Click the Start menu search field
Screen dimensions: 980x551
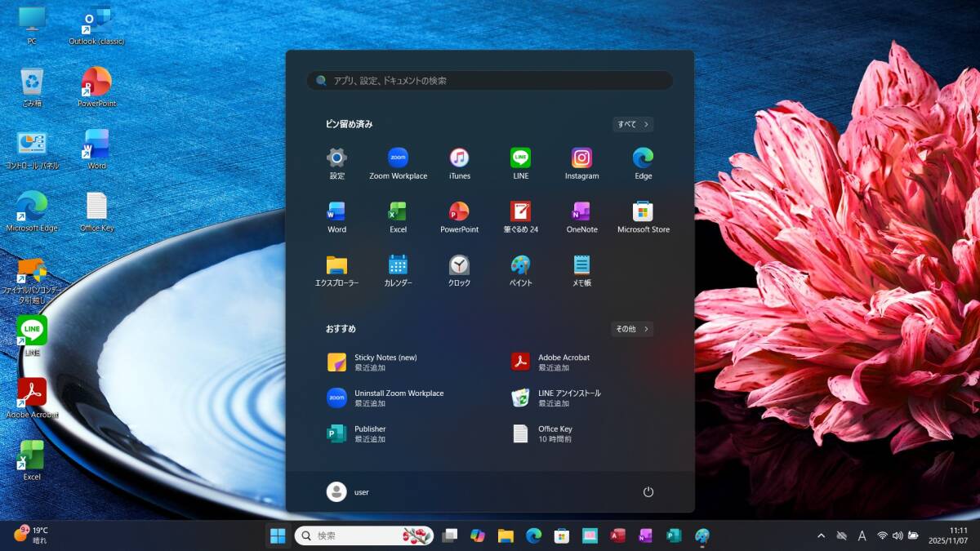tap(490, 81)
